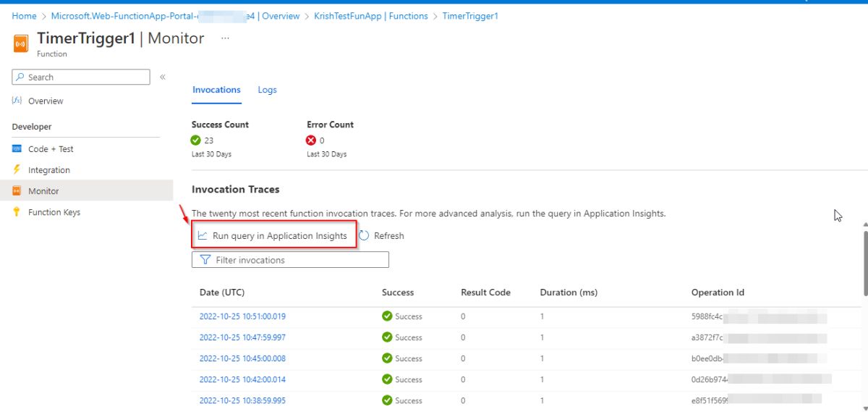This screenshot has height=412, width=868.
Task: Click the Refresh button
Action: coord(382,235)
